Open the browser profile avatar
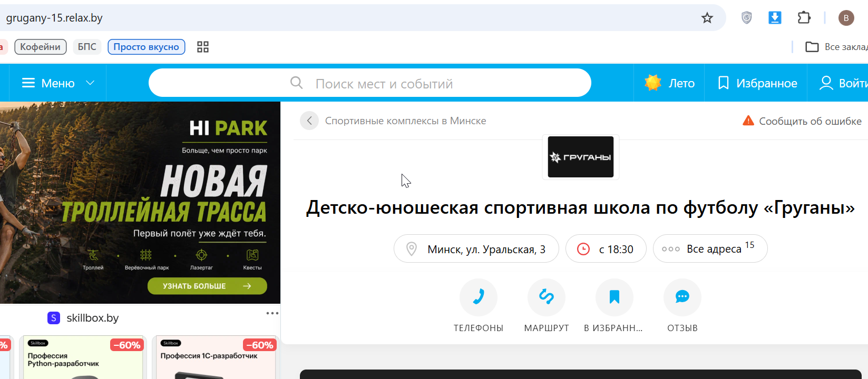This screenshot has height=379, width=868. 846,18
